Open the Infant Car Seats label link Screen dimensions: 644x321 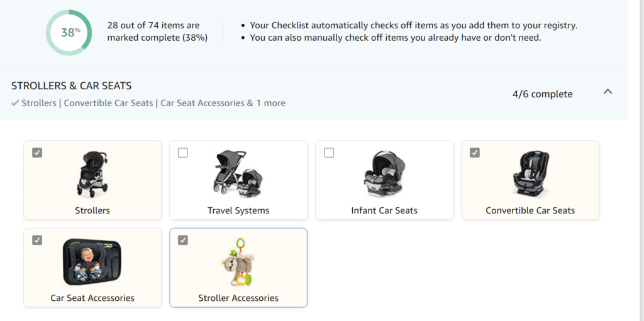[x=384, y=210]
